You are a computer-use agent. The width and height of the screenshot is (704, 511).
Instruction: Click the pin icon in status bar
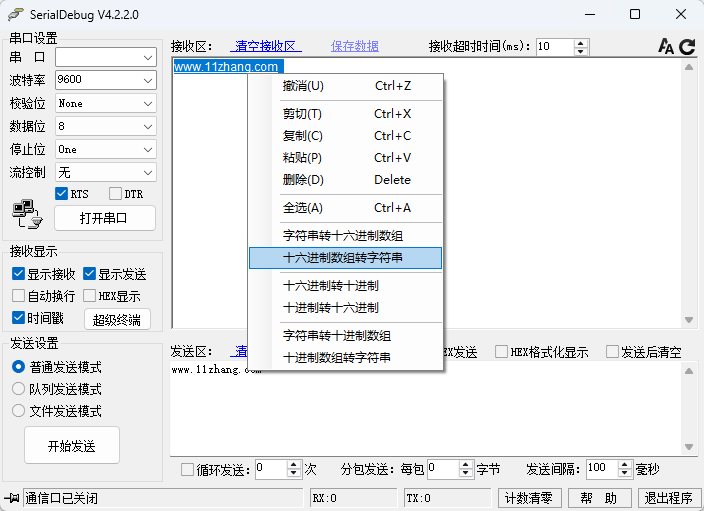(11, 498)
